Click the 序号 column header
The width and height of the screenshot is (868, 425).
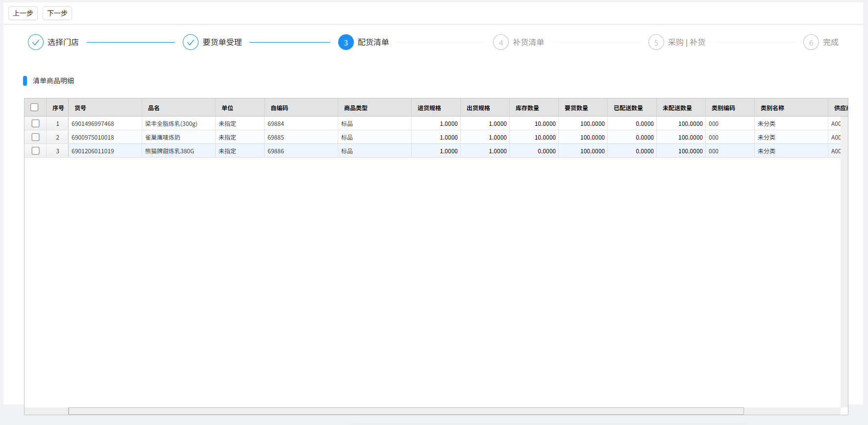pyautogui.click(x=57, y=108)
